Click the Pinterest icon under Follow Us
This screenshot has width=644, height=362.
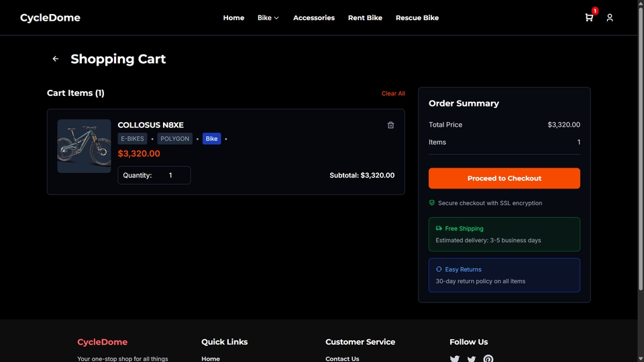(488, 359)
